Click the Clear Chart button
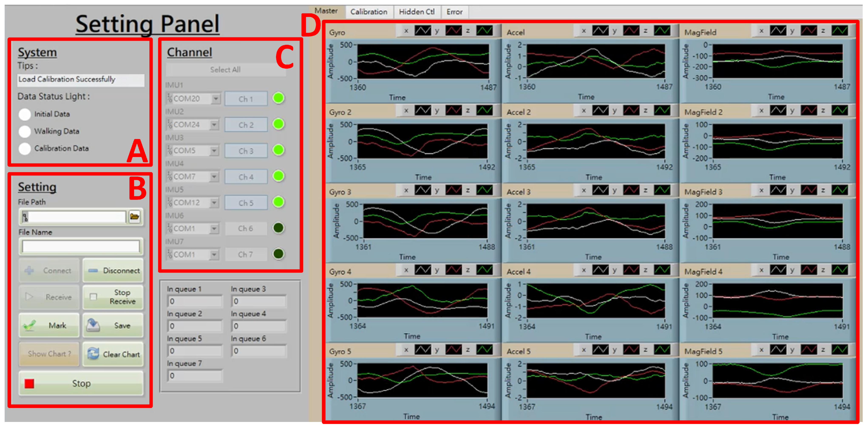 coord(113,354)
